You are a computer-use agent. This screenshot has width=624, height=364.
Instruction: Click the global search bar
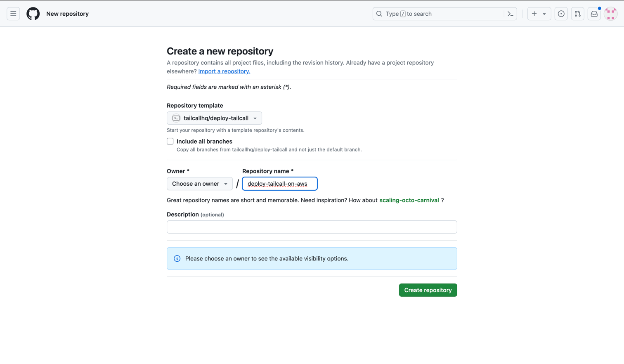point(437,14)
